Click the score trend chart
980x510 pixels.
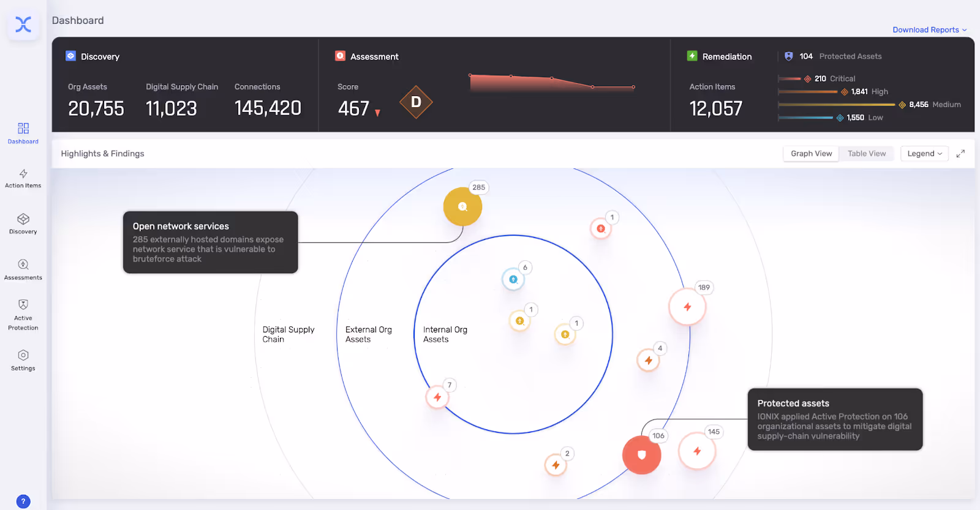(551, 83)
